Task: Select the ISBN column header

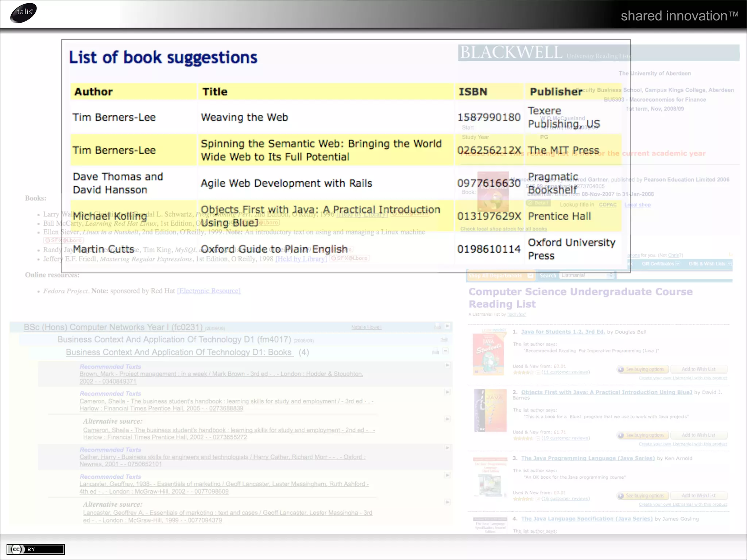Action: [489, 92]
